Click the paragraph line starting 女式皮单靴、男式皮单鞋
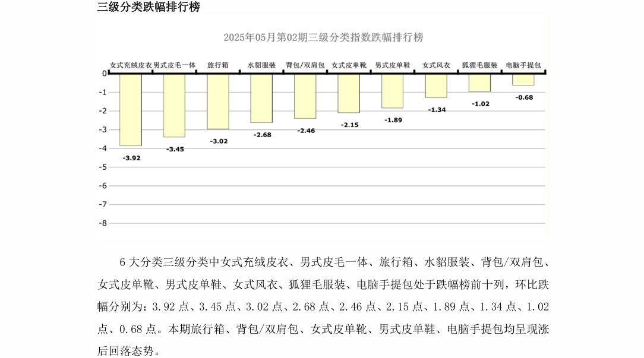The height and width of the screenshot is (358, 644). 323,285
